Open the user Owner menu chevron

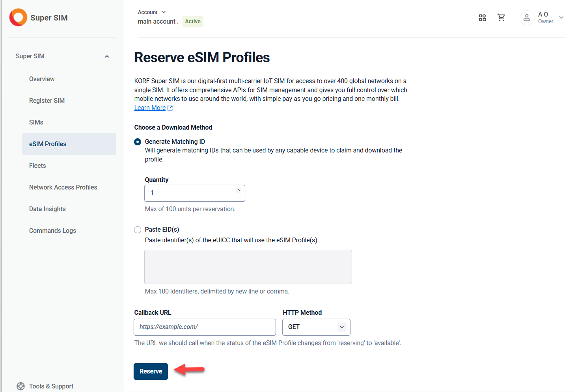[x=561, y=18]
